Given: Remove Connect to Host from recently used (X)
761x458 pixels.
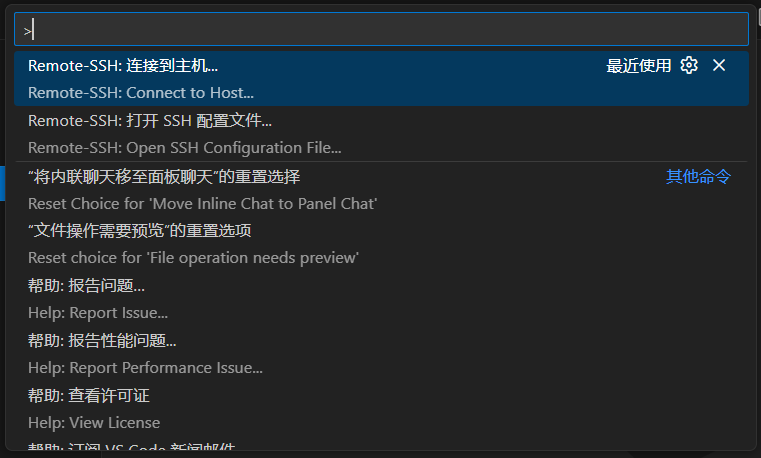Looking at the screenshot, I should tap(719, 66).
